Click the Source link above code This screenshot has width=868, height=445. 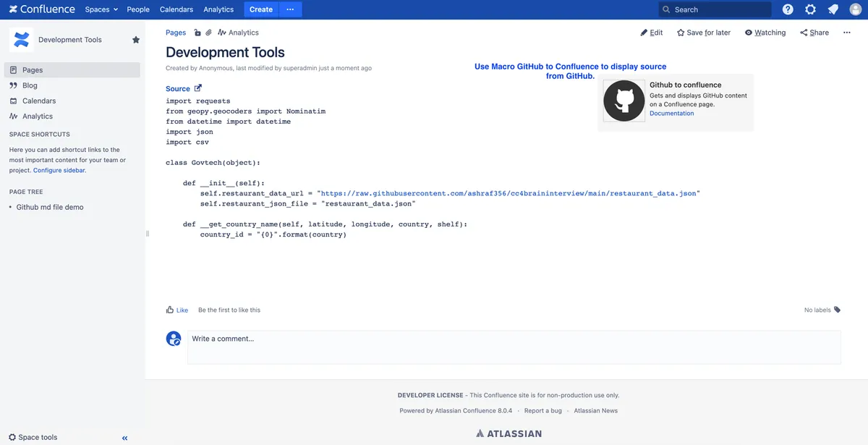pos(178,89)
